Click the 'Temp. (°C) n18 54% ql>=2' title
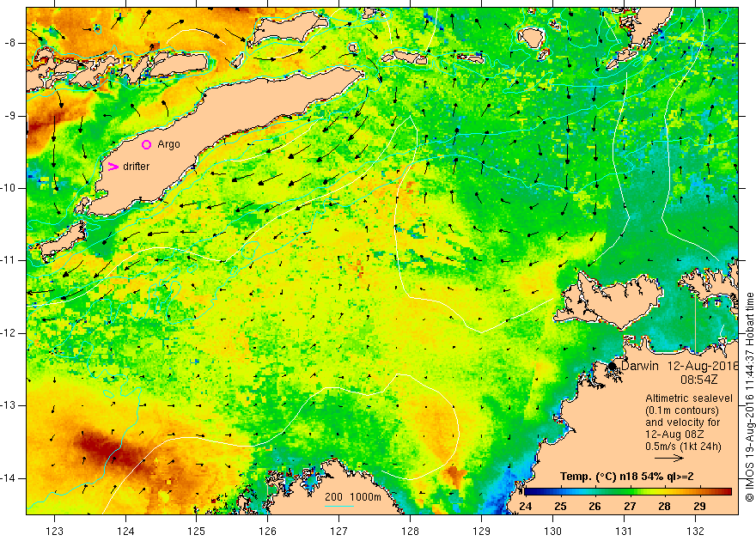The width and height of the screenshot is (756, 541). [x=627, y=477]
